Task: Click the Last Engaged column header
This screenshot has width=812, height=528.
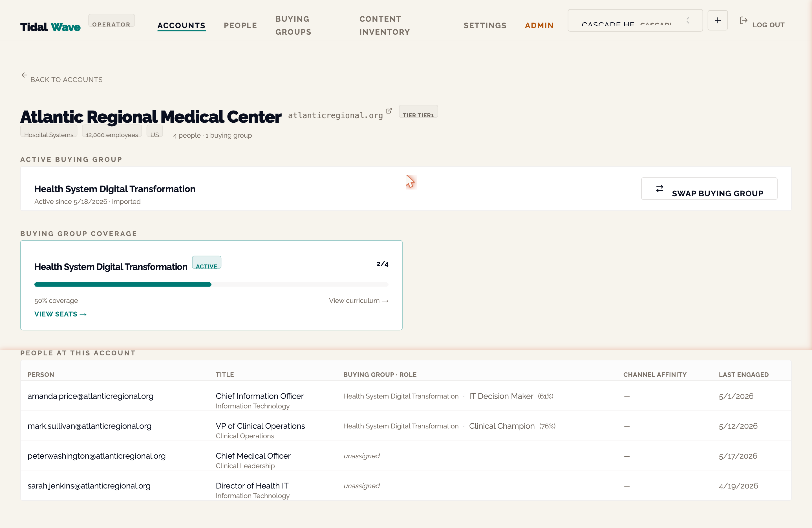Action: pyautogui.click(x=744, y=374)
